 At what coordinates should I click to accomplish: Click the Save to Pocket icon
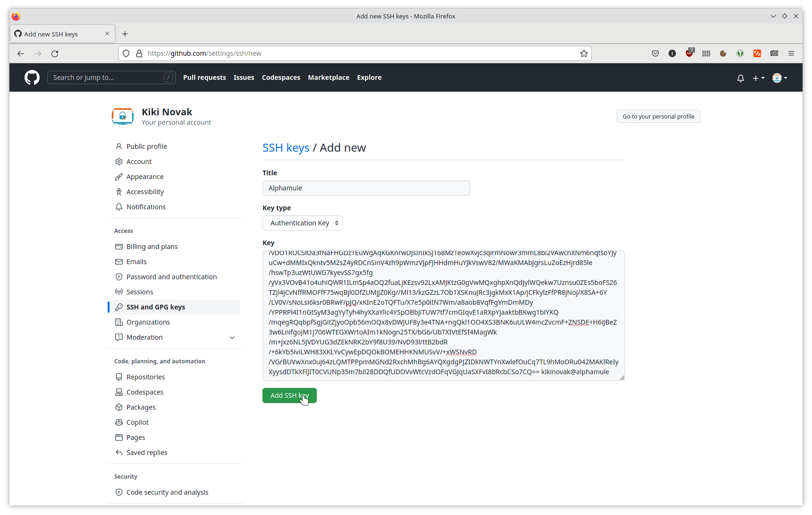coord(655,53)
